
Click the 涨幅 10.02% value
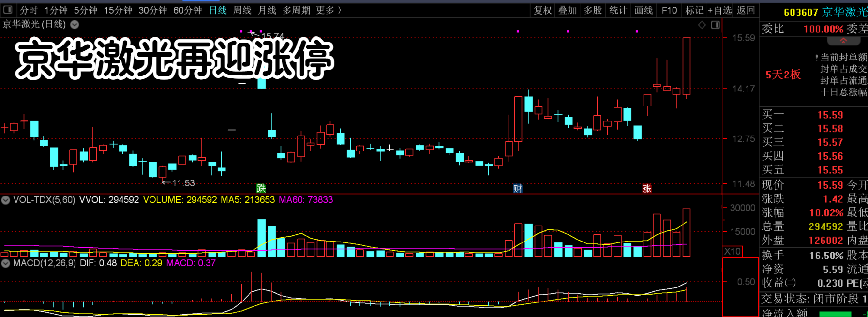coord(826,212)
